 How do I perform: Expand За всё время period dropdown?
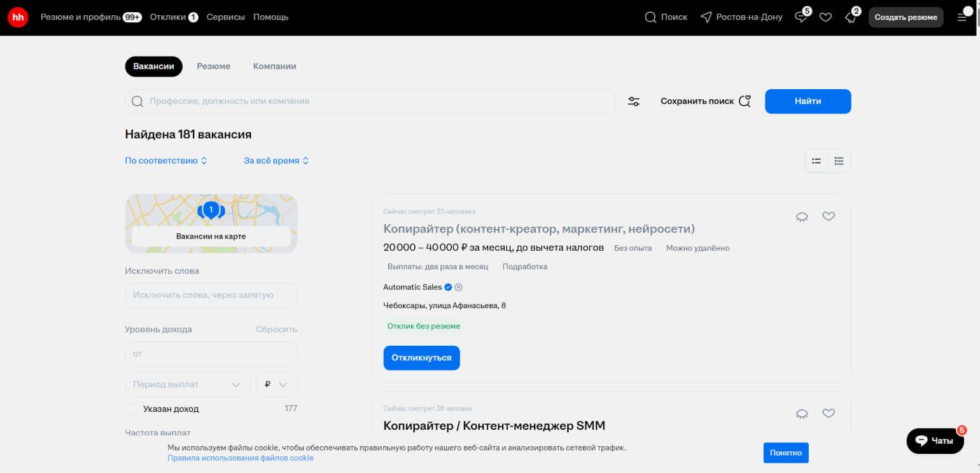pos(276,160)
